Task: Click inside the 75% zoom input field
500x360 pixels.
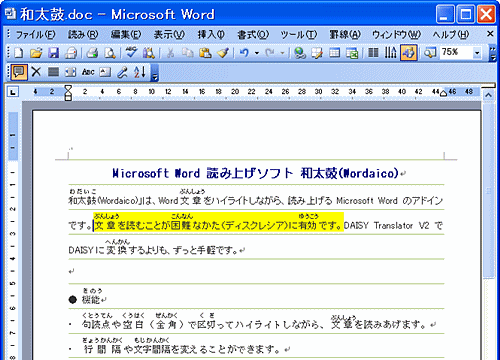Action: pos(456,53)
